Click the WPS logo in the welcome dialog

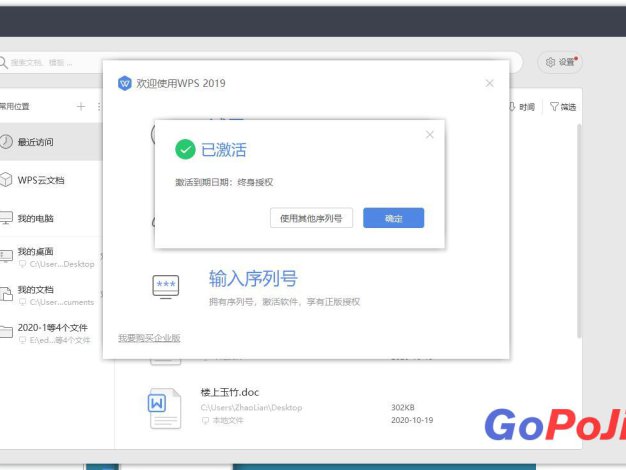125,83
